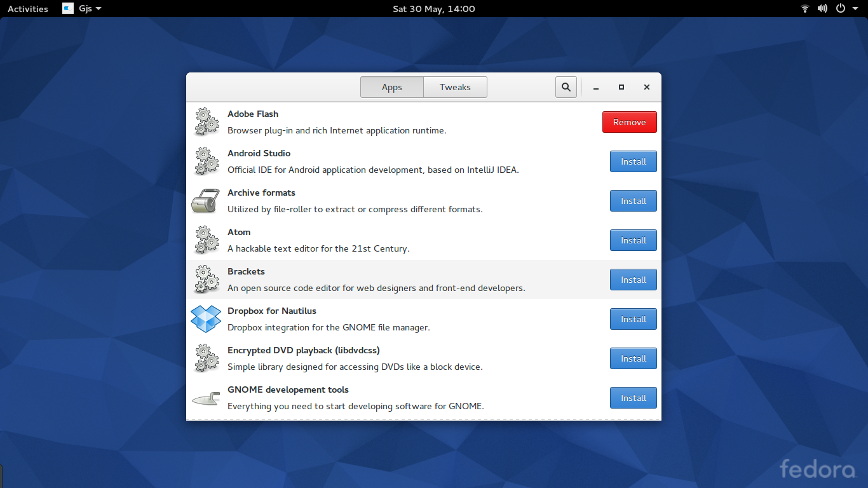Select 'Encrypted DVD playback (libdvdcss)' title
Image resolution: width=868 pixels, height=488 pixels.
click(304, 350)
